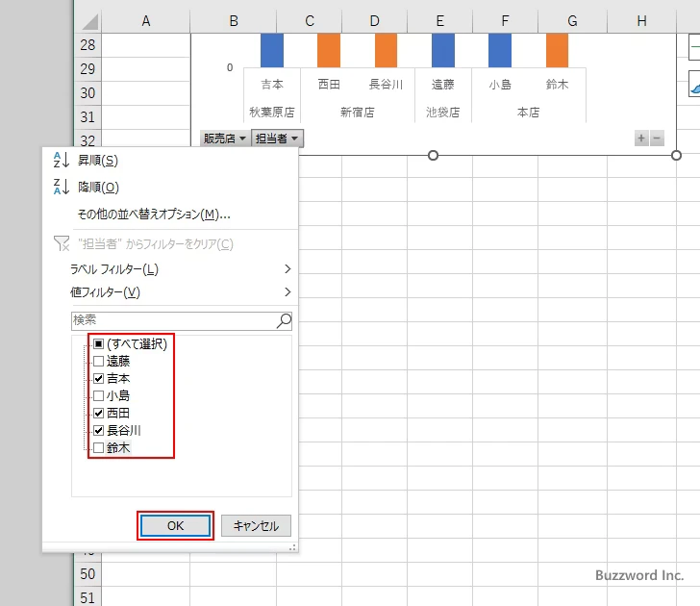Screen dimensions: 700x606
Task: Sort ascending with 昇順(S)
Action: 98,161
